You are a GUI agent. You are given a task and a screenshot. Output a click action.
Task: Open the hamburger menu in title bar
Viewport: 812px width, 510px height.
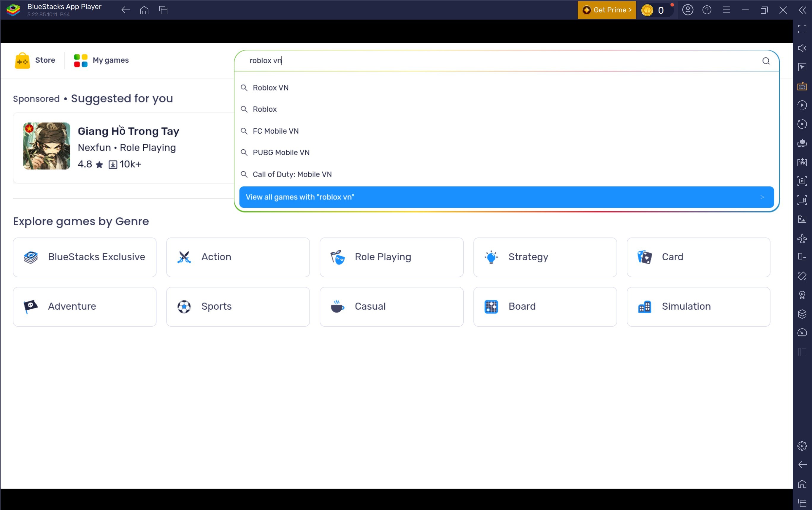click(x=726, y=10)
